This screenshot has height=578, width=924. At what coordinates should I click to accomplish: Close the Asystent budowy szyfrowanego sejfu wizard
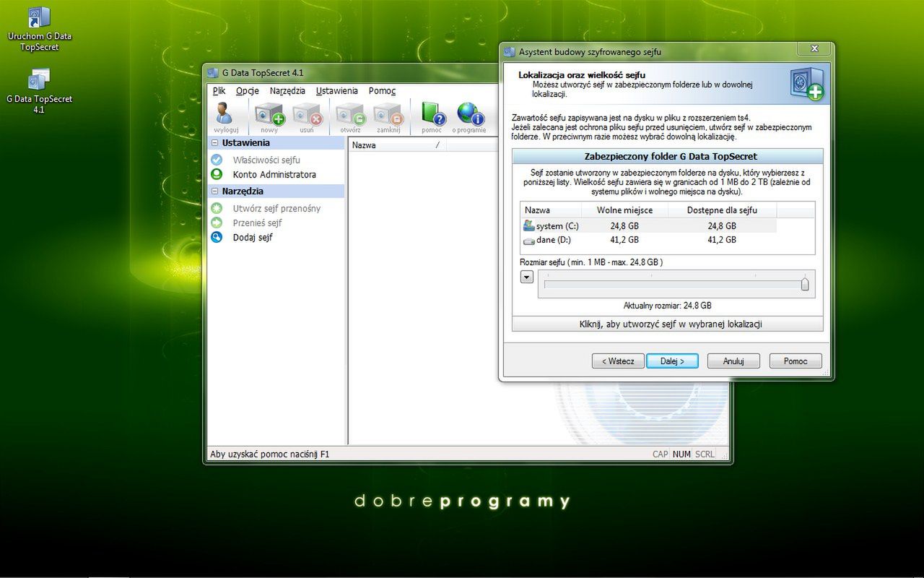coord(814,48)
